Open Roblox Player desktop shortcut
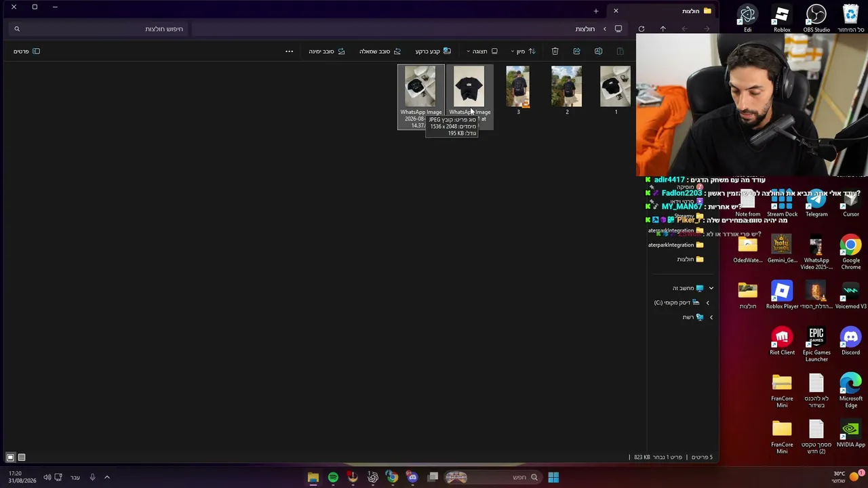Viewport: 868px width, 488px height. (782, 296)
